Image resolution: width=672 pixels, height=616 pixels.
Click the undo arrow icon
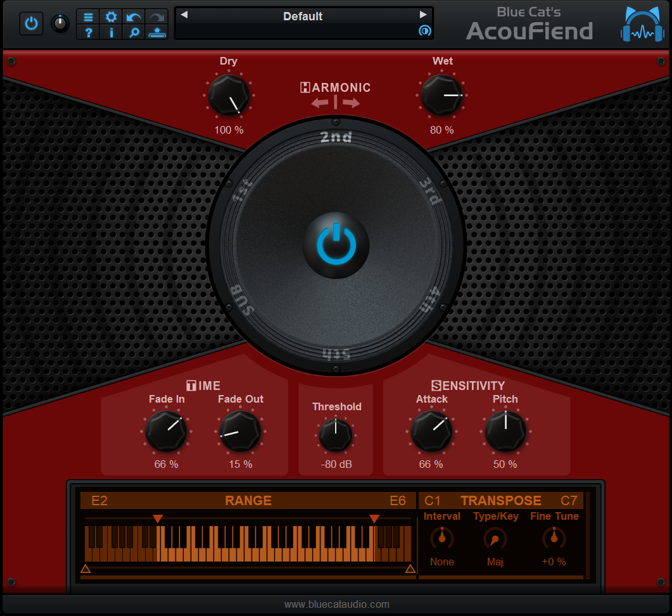click(x=134, y=17)
